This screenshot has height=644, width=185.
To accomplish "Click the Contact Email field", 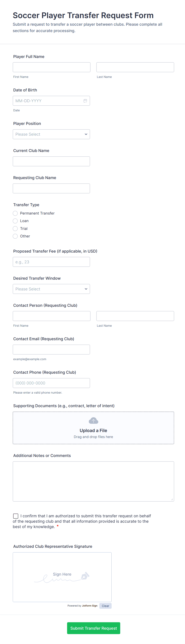I will click(x=51, y=350).
